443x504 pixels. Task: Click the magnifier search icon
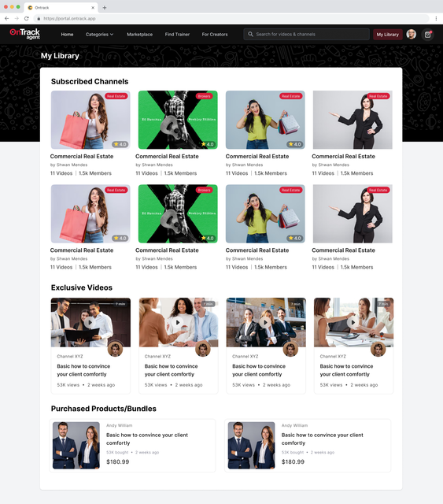[250, 34]
